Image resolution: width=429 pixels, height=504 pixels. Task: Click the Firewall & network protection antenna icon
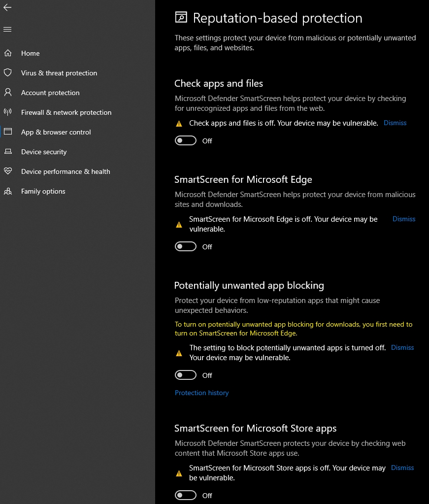(x=8, y=112)
